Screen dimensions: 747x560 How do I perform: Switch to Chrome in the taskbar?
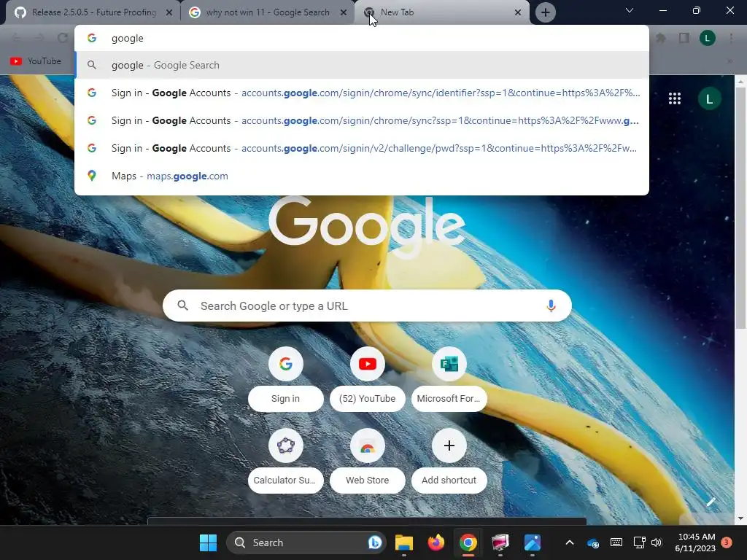point(468,542)
